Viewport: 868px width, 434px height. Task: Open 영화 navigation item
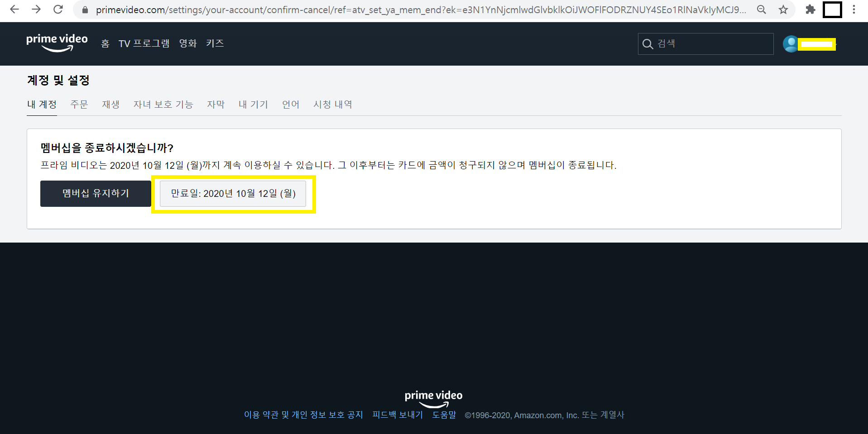click(188, 43)
